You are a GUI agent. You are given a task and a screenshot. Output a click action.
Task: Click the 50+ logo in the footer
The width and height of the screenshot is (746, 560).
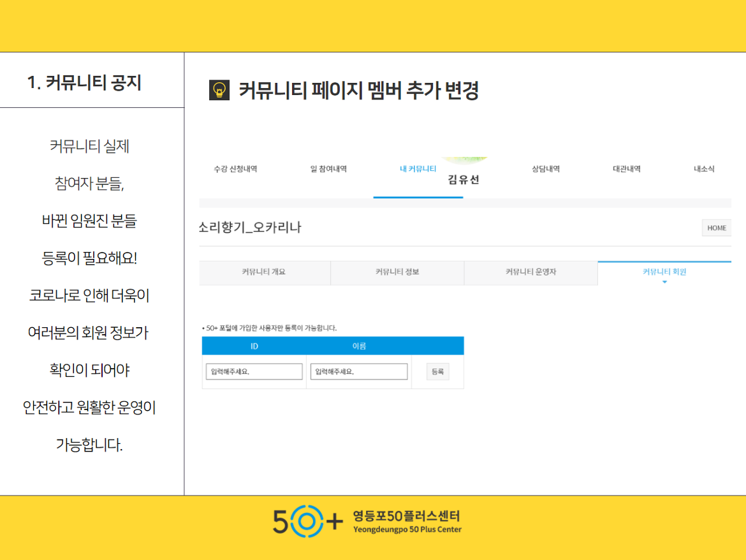[x=308, y=521]
